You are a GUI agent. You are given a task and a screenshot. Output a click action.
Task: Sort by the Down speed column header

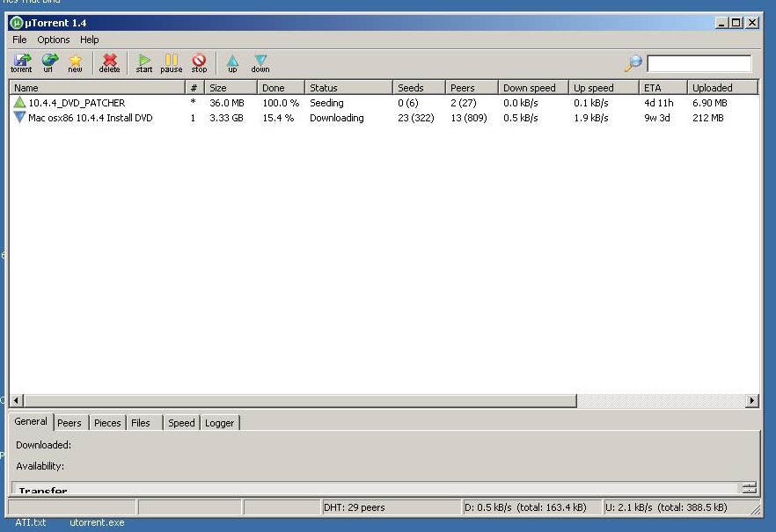[x=533, y=88]
